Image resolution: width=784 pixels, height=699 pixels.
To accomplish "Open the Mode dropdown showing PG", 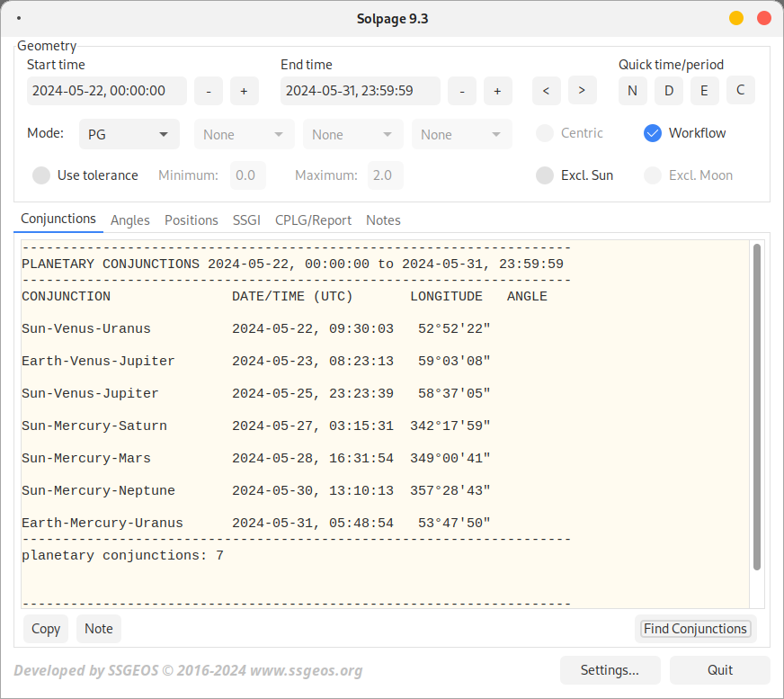I will tap(129, 134).
